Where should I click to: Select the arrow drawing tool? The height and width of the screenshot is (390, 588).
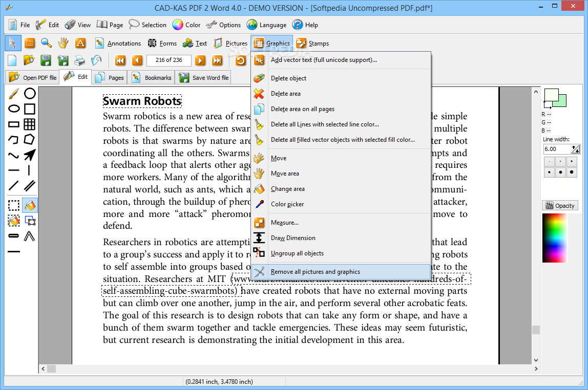click(x=30, y=155)
